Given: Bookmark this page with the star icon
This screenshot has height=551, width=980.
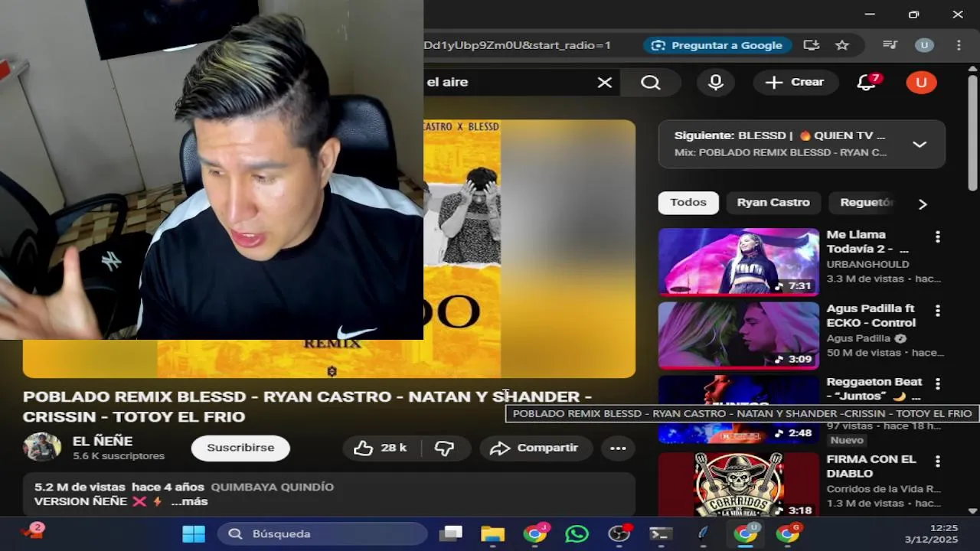Looking at the screenshot, I should coord(842,45).
